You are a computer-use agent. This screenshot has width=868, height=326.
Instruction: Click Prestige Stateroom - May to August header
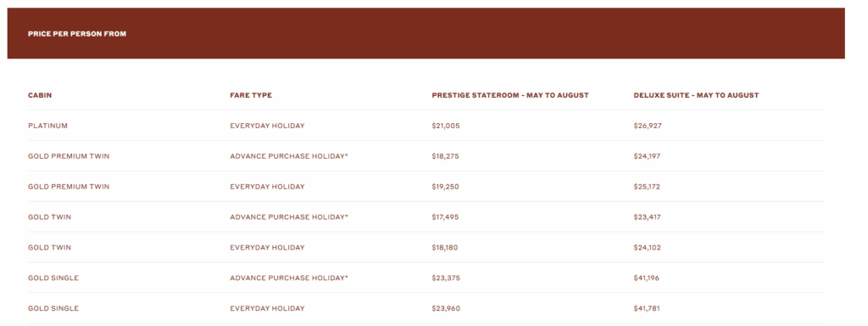(x=510, y=95)
